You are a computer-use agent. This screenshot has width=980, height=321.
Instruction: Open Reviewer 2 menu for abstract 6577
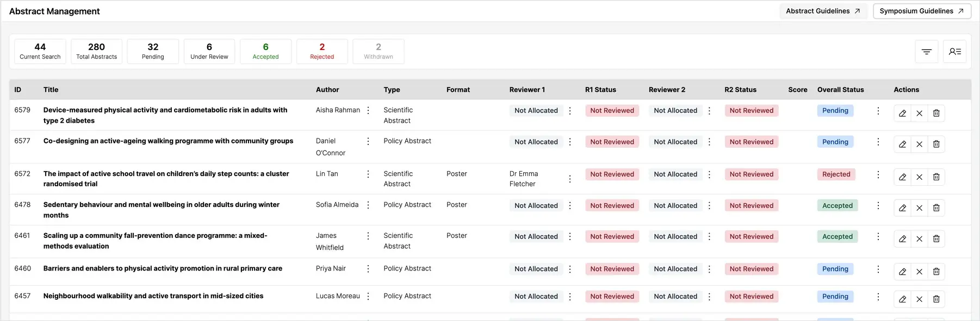tap(709, 142)
